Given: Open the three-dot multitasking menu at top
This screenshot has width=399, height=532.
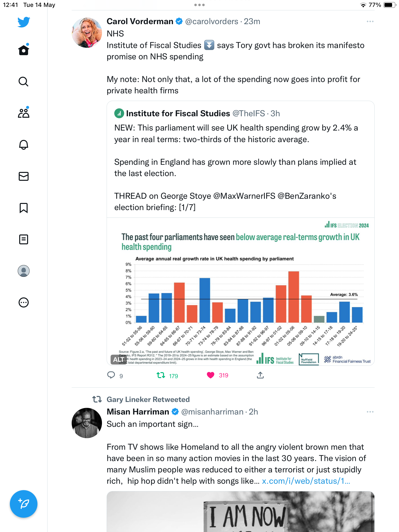Looking at the screenshot, I should pos(199,5).
